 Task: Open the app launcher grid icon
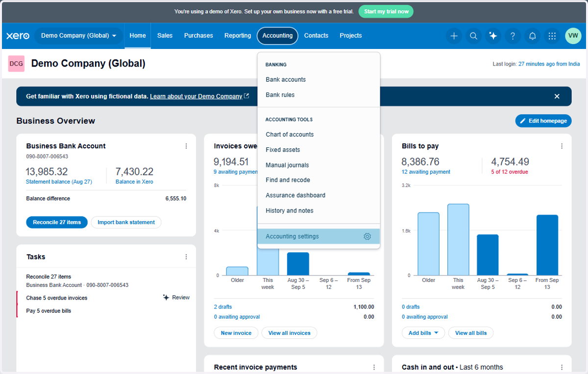pos(552,36)
